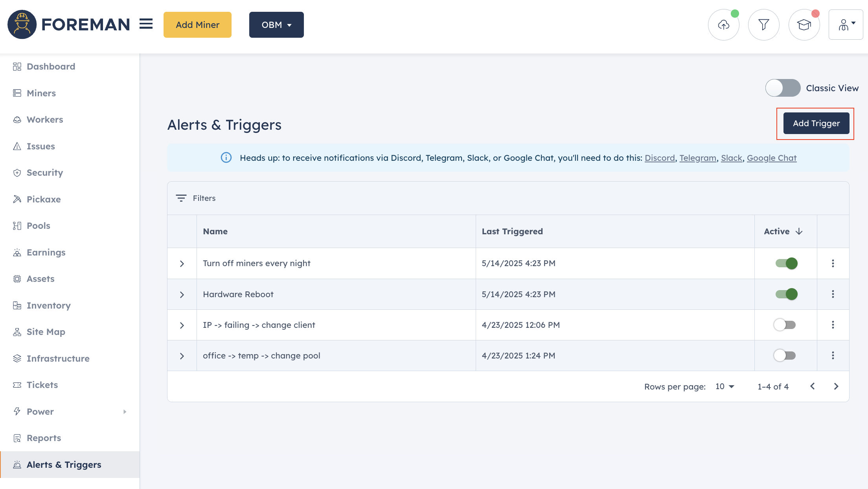Viewport: 868px width, 489px height.
Task: Expand the office -> temp -> change pool row
Action: pyautogui.click(x=182, y=356)
